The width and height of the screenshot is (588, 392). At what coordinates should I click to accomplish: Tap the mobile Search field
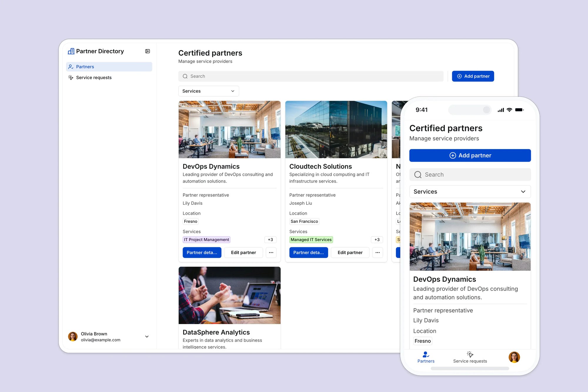tap(470, 175)
